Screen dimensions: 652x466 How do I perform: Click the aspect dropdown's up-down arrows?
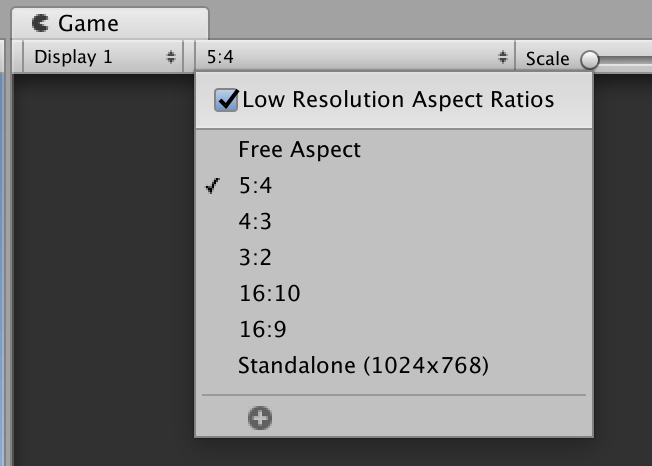[503, 57]
